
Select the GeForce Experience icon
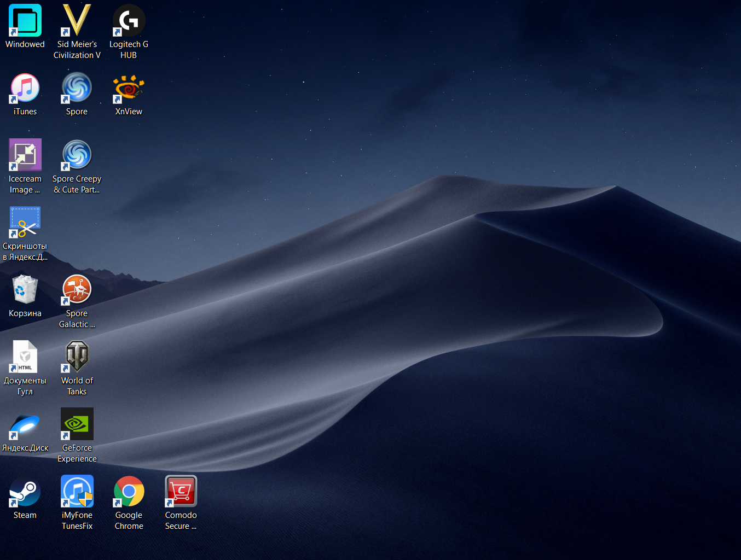77,424
